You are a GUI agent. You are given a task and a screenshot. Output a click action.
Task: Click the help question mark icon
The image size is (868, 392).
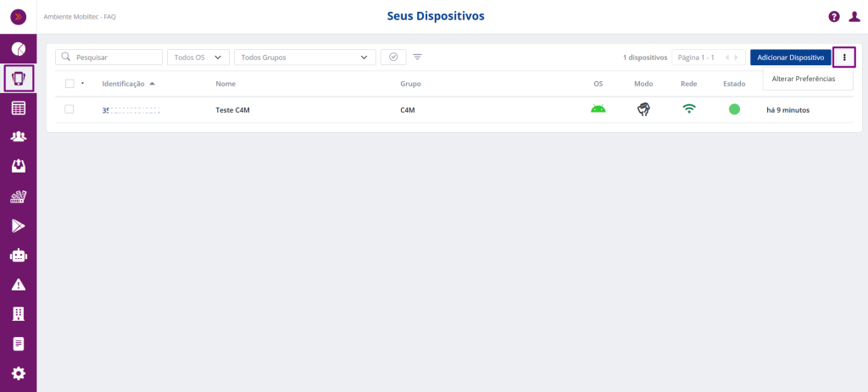(834, 17)
